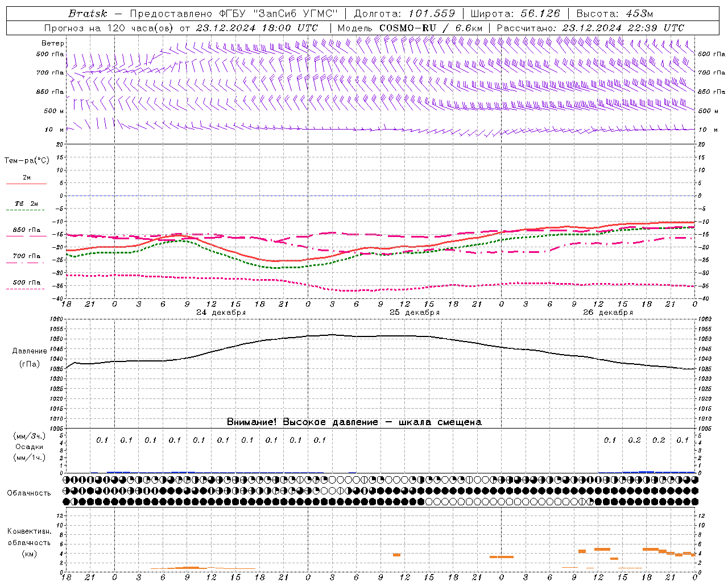This screenshot has width=728, height=582.
Task: Click the Осадки precipitation label
Action: [x=30, y=447]
